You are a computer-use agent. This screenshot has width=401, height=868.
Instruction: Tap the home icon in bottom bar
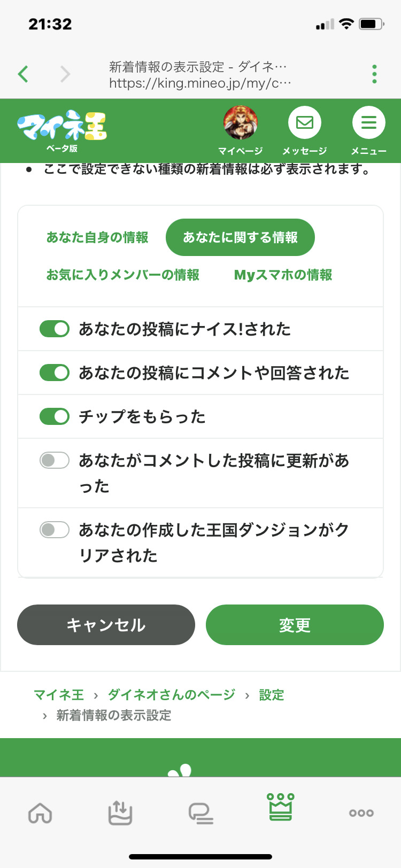tap(40, 813)
